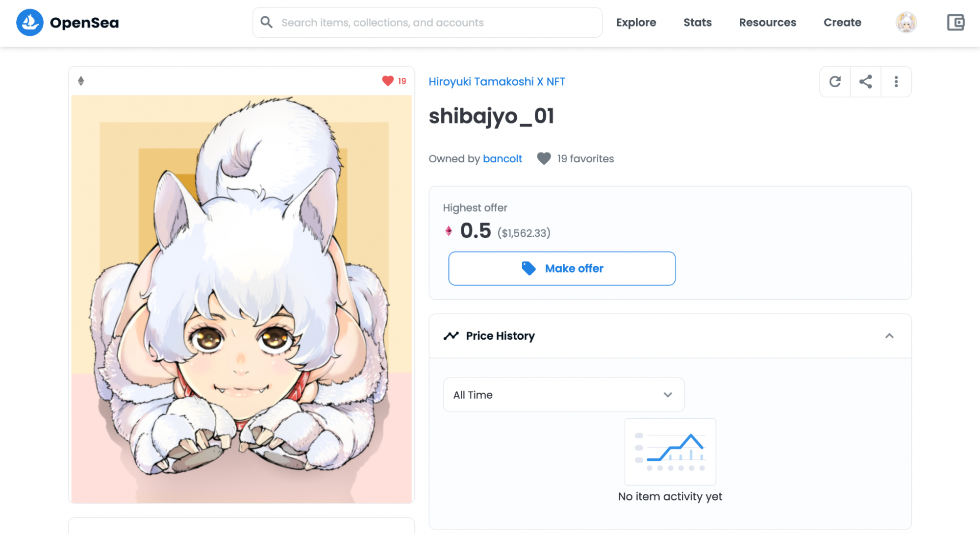Open the OpenSea boat logo homepage
Viewport: 980px width, 534px height.
[30, 22]
